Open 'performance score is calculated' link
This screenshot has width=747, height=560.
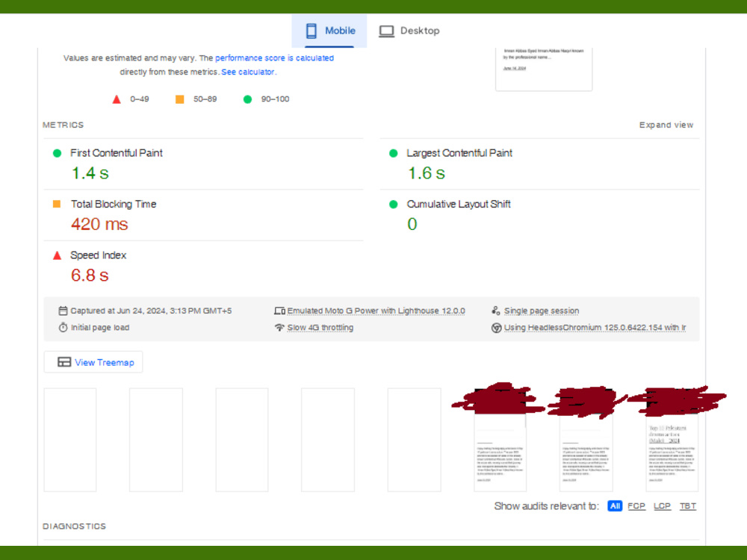click(274, 58)
